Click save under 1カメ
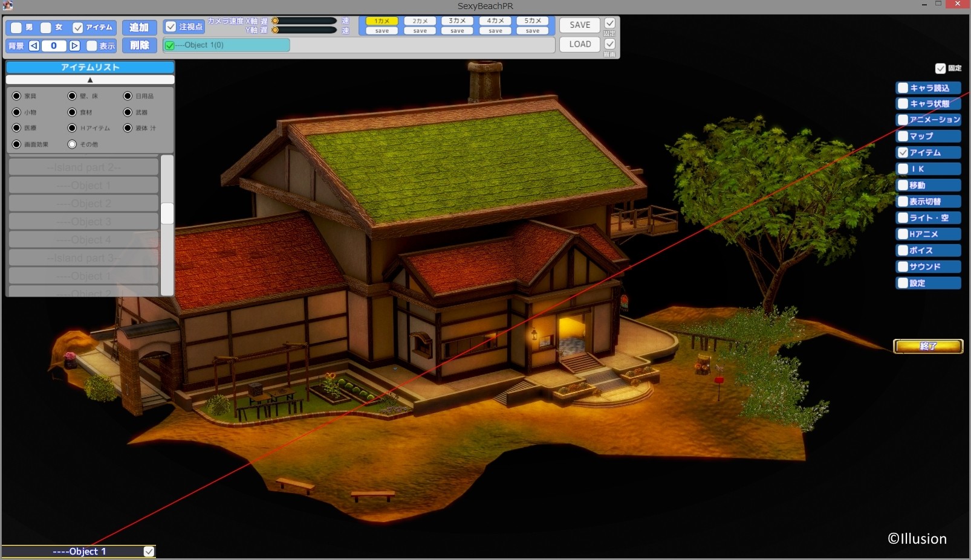The height and width of the screenshot is (560, 971). 382,31
